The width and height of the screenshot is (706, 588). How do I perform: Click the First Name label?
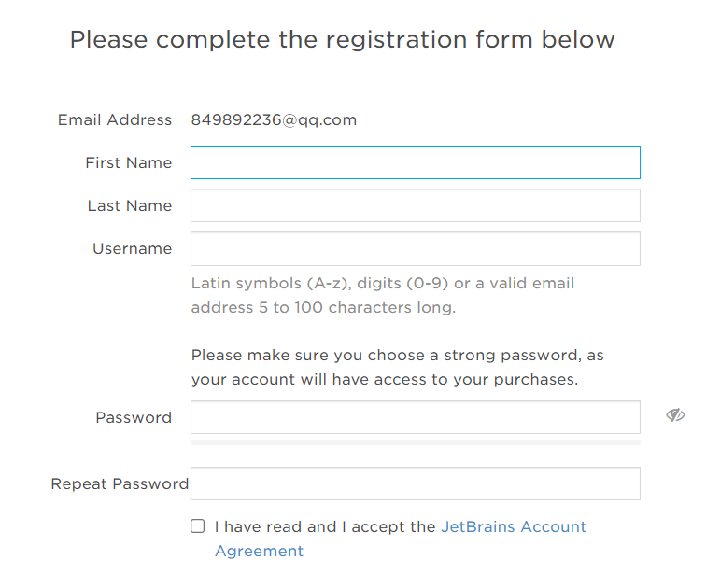click(x=128, y=162)
